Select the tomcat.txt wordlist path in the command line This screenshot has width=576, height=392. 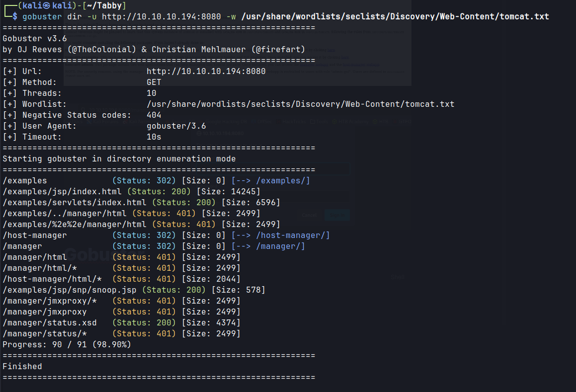pos(395,16)
